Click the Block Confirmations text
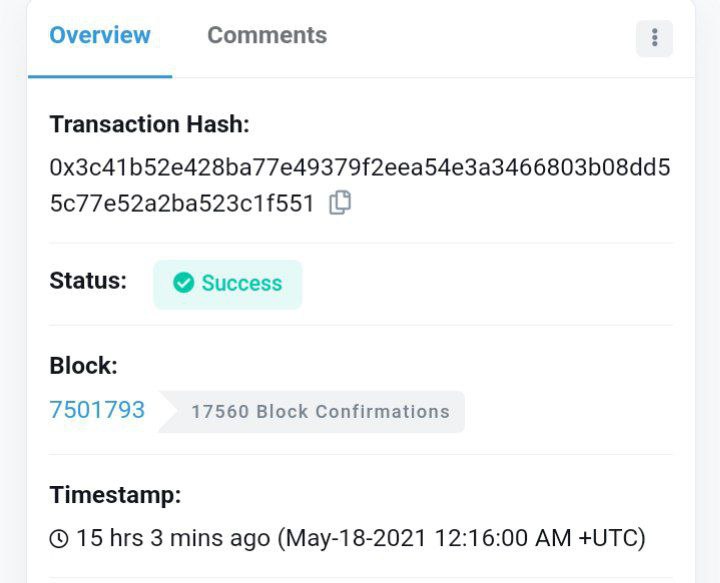This screenshot has width=720, height=583. (353, 412)
